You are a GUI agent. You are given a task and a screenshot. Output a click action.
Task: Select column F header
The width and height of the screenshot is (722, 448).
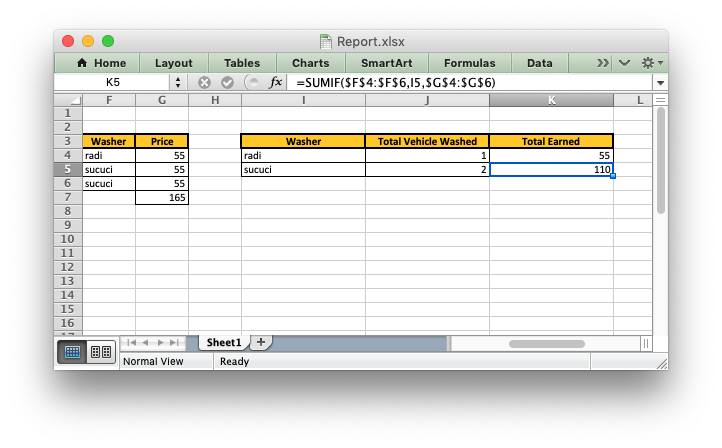coord(109,100)
